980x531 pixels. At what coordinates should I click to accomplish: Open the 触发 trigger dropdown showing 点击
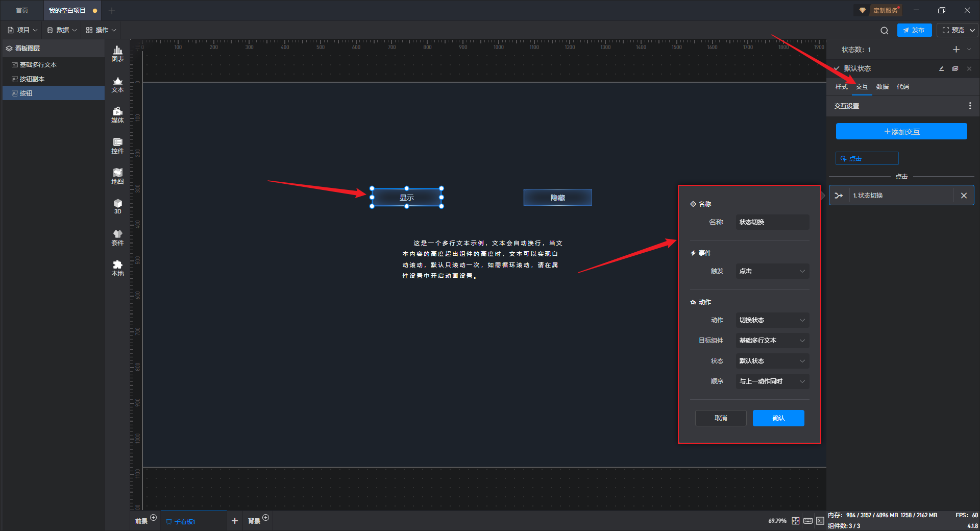click(772, 271)
